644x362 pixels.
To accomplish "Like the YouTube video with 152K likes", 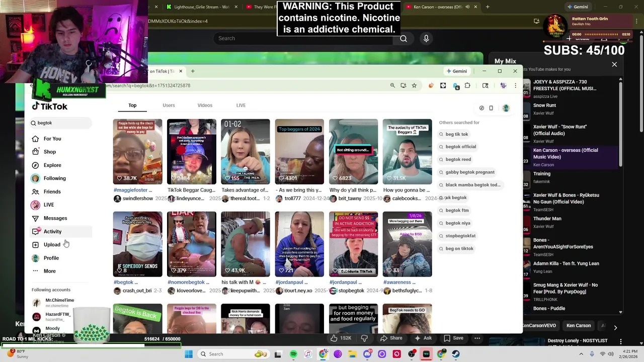I will click(340, 338).
